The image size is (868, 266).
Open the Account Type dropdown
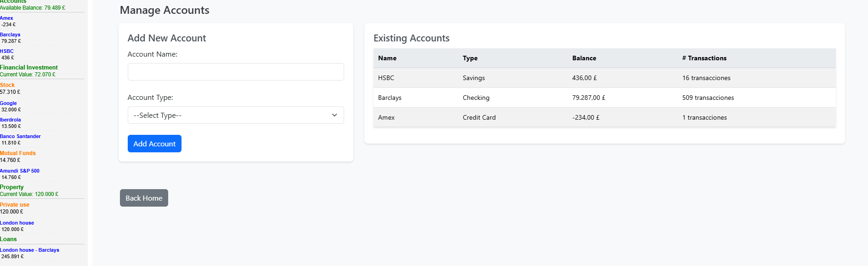236,115
